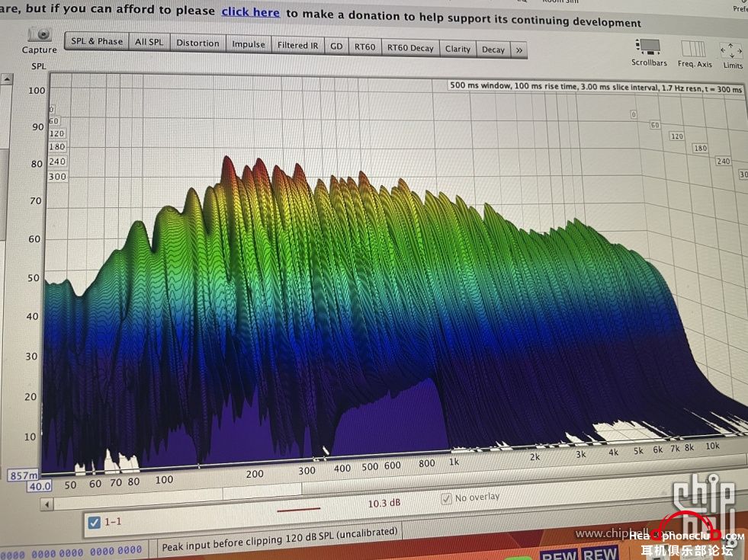748x560 pixels.
Task: Click the 40.0 frequency start field
Action: pos(40,486)
